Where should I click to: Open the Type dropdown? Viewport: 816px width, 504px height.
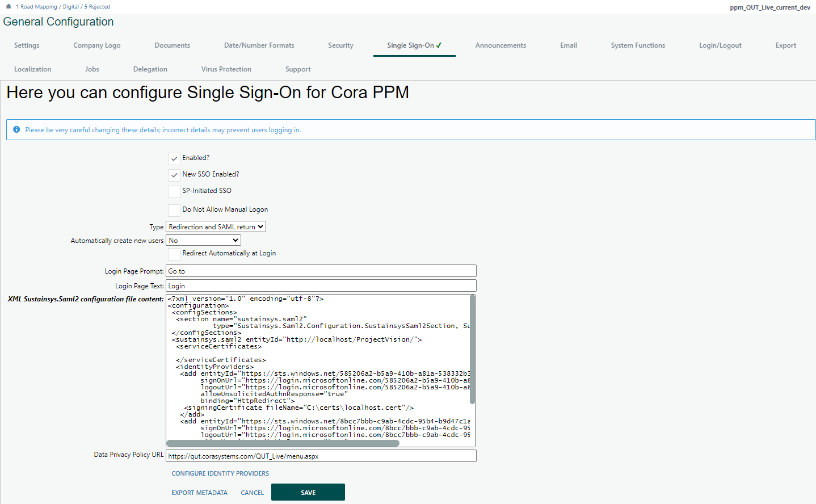pos(216,226)
